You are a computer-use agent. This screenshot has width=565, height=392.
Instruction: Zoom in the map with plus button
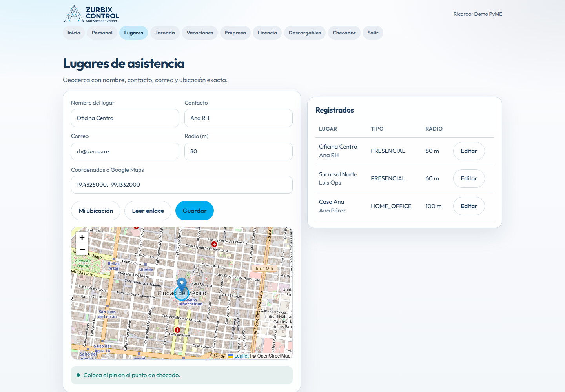(82, 238)
